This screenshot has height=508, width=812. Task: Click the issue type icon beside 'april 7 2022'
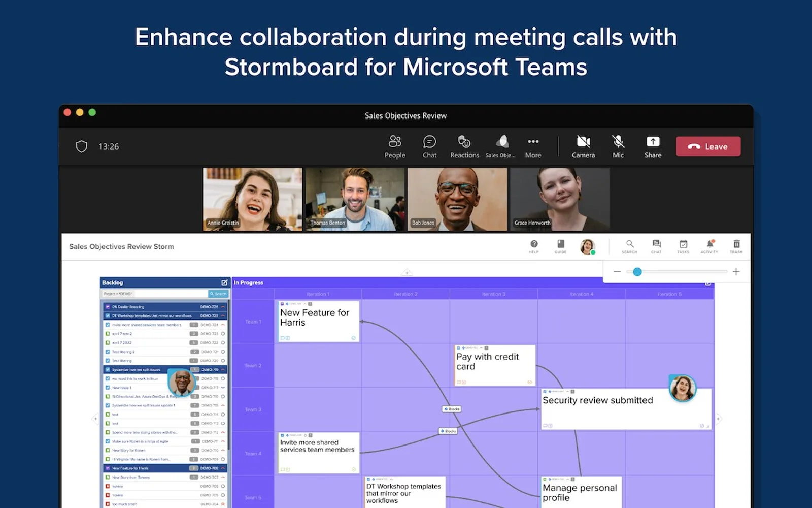(108, 343)
